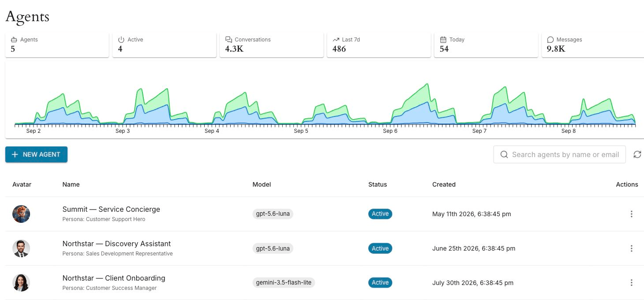
Task: Click the refresh icon beside the search box
Action: [x=637, y=154]
